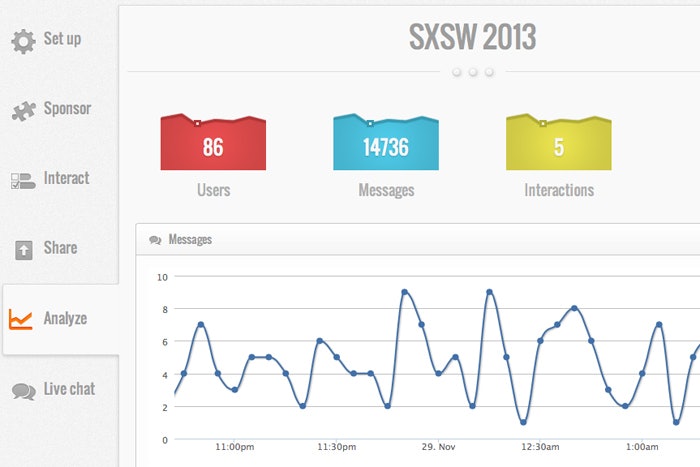Click the blue Messages card showing 14736
This screenshot has height=467, width=700.
tap(386, 142)
